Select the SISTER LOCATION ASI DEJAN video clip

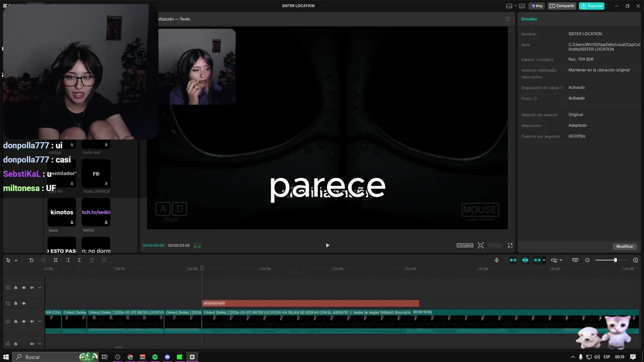(420, 321)
